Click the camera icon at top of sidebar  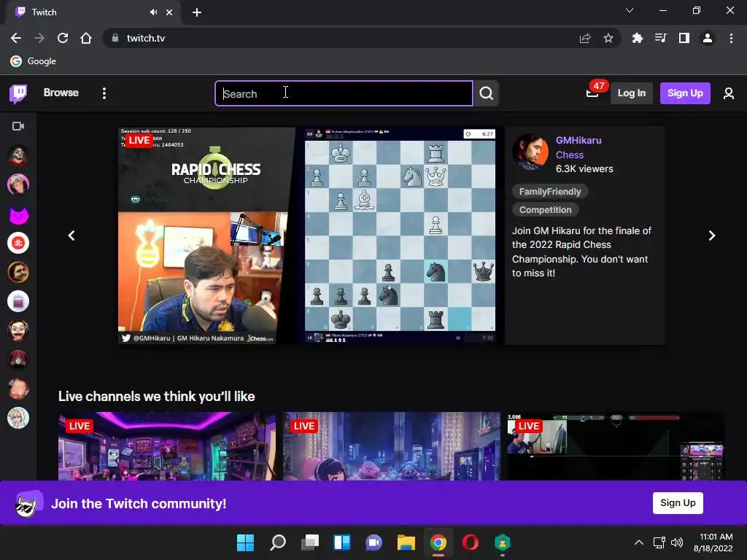[x=18, y=126]
